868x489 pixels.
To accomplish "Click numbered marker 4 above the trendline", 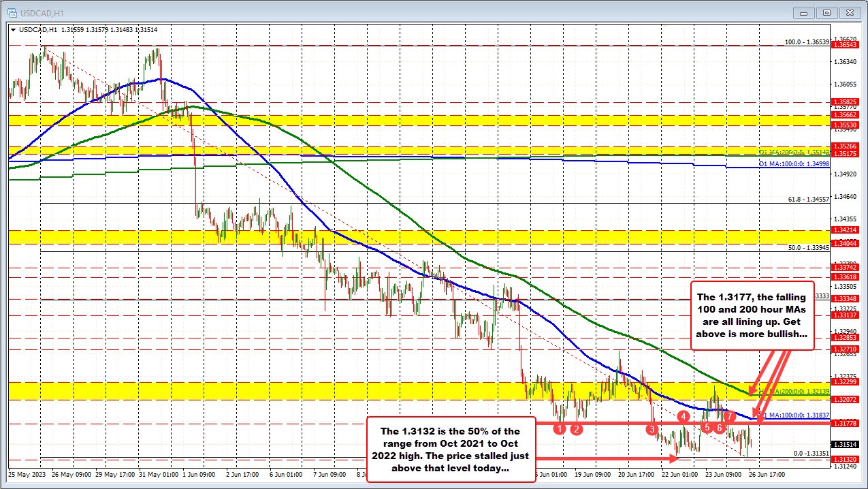I will (x=683, y=417).
